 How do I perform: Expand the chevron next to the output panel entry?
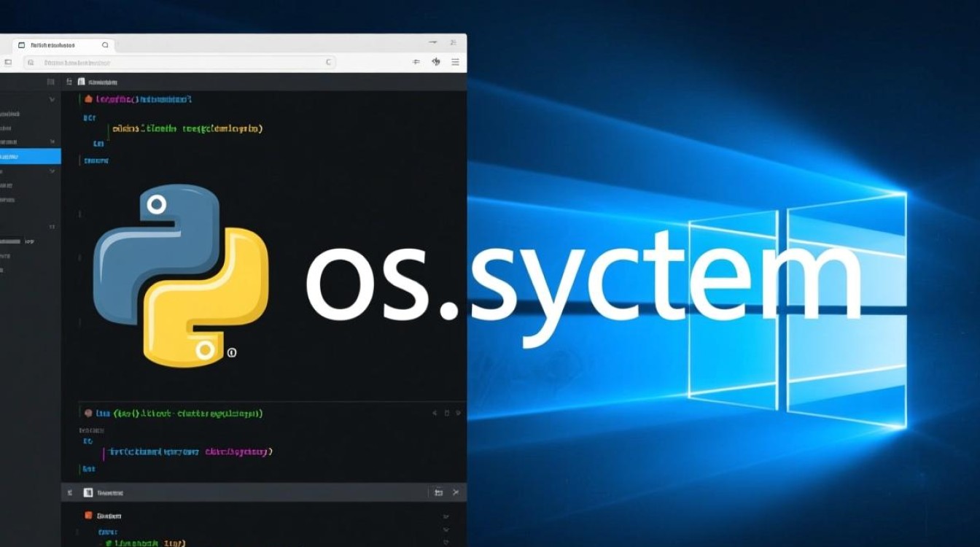[x=446, y=515]
